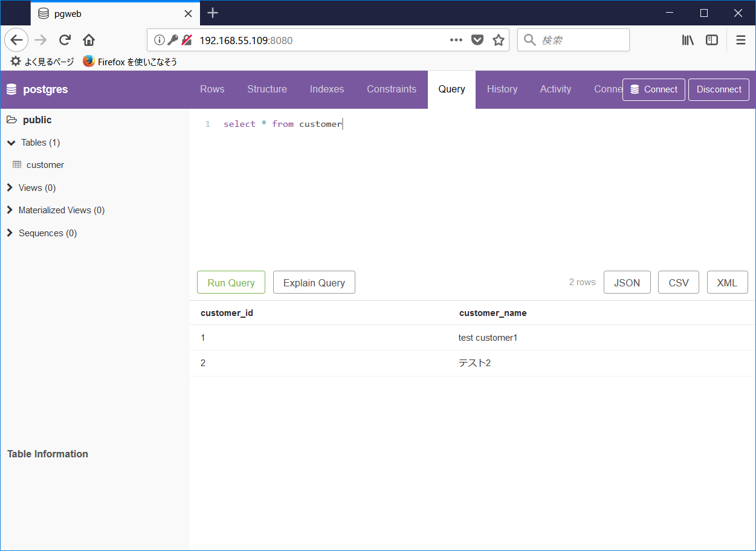Open the Firefox hamburger menu
Image resolution: width=756 pixels, height=551 pixels.
point(740,40)
